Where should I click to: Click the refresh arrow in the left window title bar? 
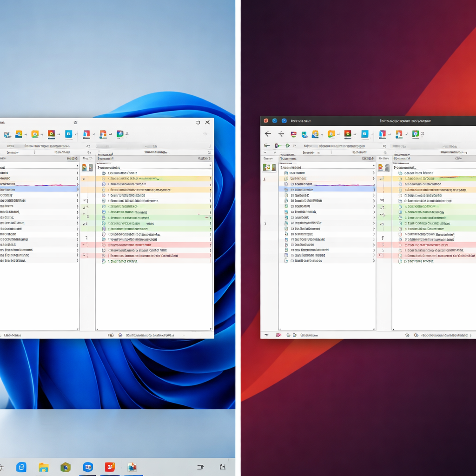198,123
